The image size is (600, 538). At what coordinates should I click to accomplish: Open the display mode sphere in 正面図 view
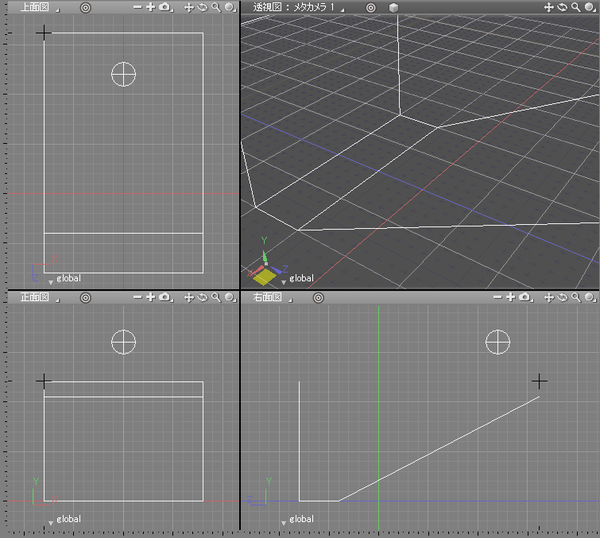coord(230,297)
